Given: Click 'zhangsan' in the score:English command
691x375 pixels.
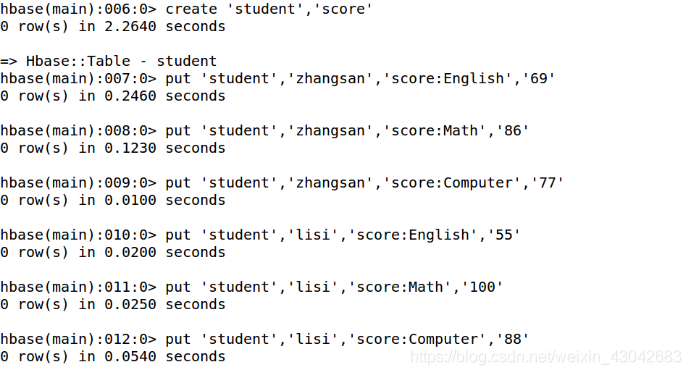Looking at the screenshot, I should 330,79.
